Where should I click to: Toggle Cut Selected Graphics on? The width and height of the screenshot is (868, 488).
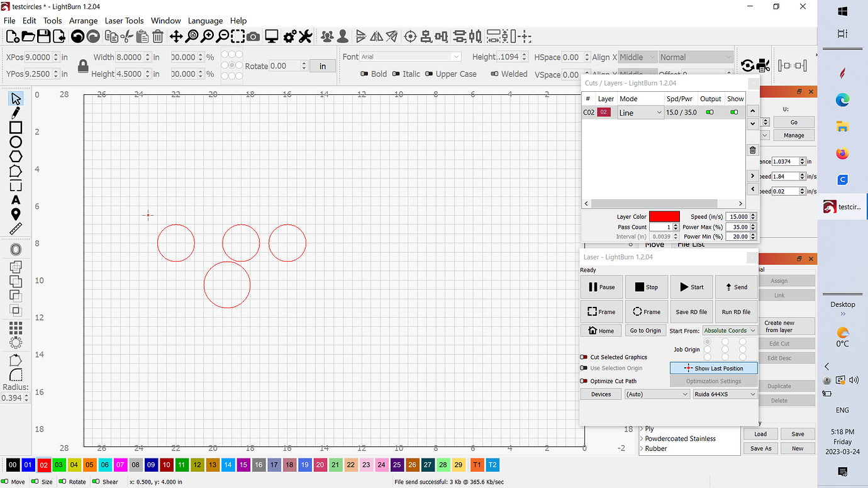click(584, 357)
